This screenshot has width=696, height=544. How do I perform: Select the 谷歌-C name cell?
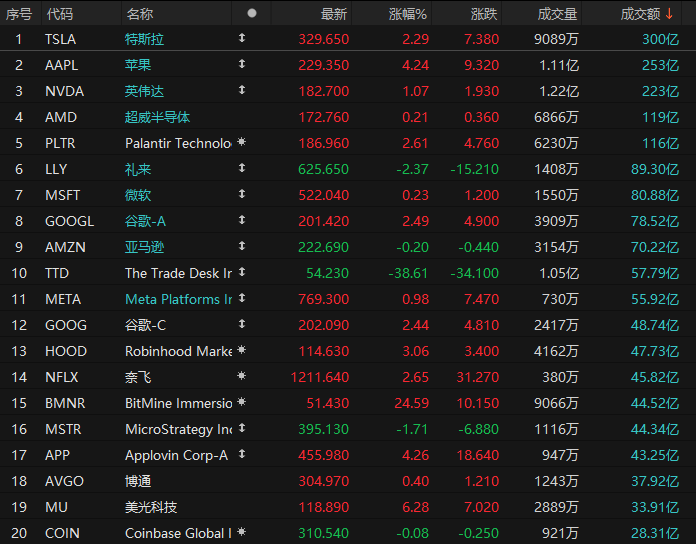[145, 325]
